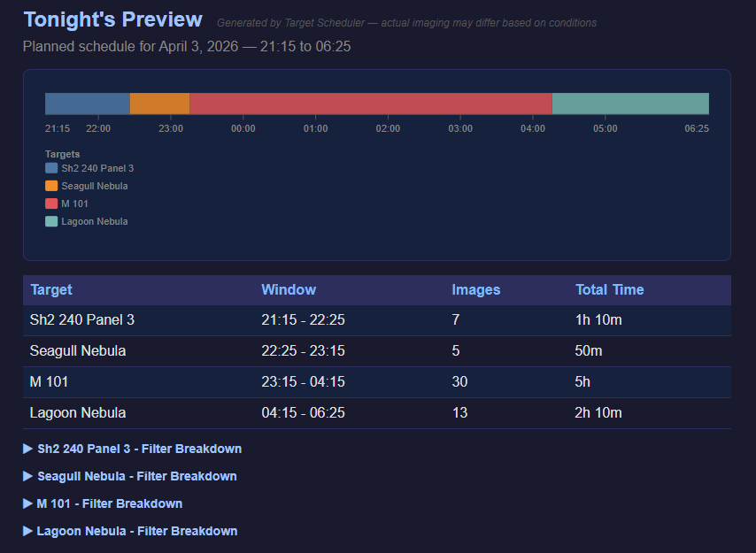Select the M 101 table row
The width and height of the screenshot is (756, 553).
pos(376,382)
